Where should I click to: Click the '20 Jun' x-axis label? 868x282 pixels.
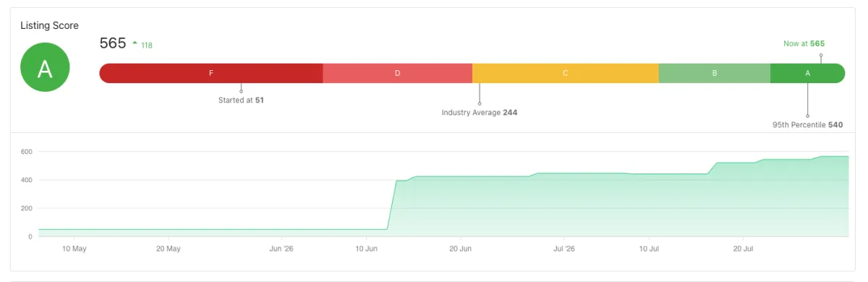tap(461, 249)
